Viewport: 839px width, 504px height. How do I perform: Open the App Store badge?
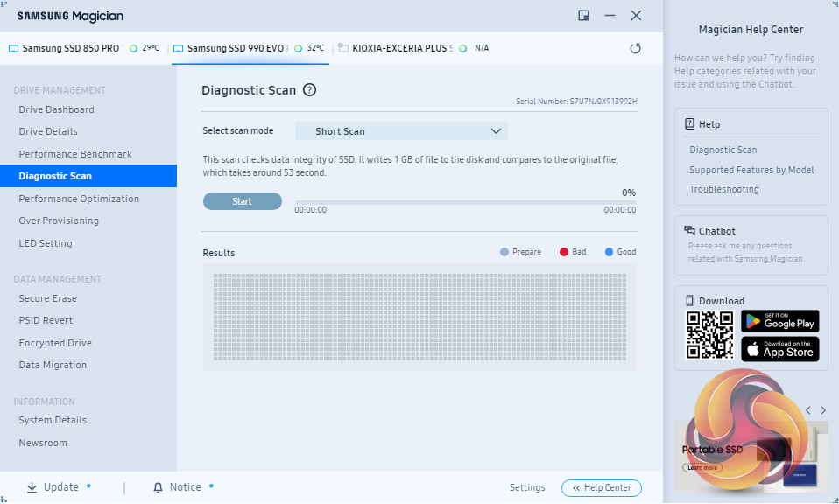click(x=780, y=349)
